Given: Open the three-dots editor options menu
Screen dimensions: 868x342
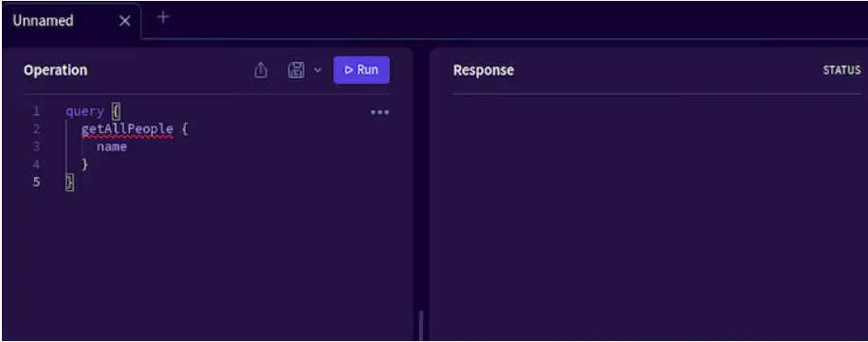Looking at the screenshot, I should tap(379, 112).
